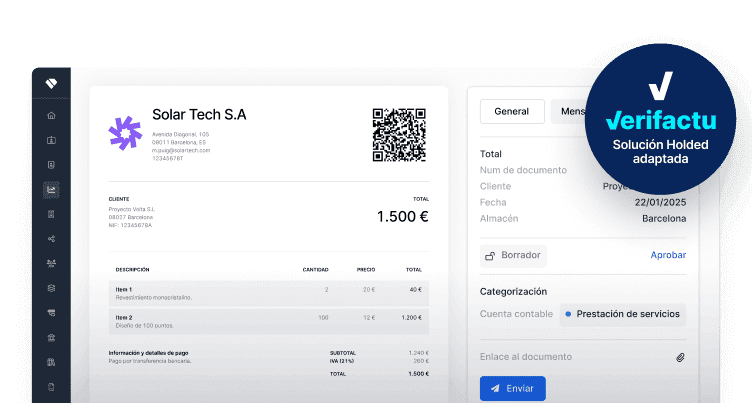Click the unlocked padlock icon beside Borrador
The width and height of the screenshot is (752, 403).
coord(490,256)
